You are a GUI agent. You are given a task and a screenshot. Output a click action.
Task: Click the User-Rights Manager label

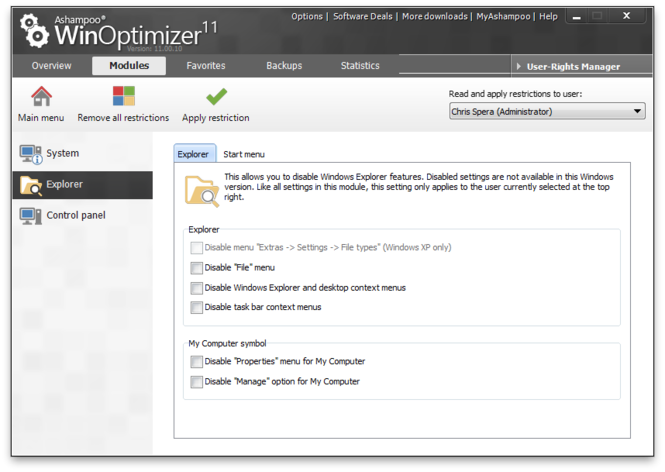573,67
